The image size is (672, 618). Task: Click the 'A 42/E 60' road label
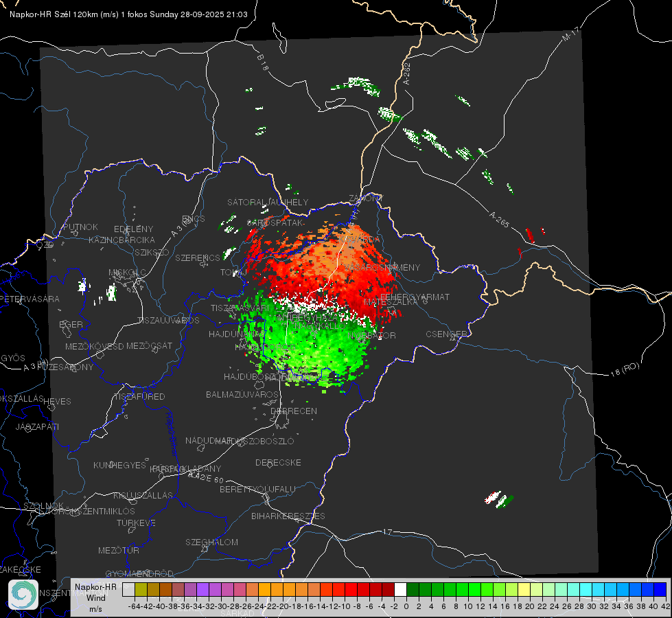click(x=206, y=477)
